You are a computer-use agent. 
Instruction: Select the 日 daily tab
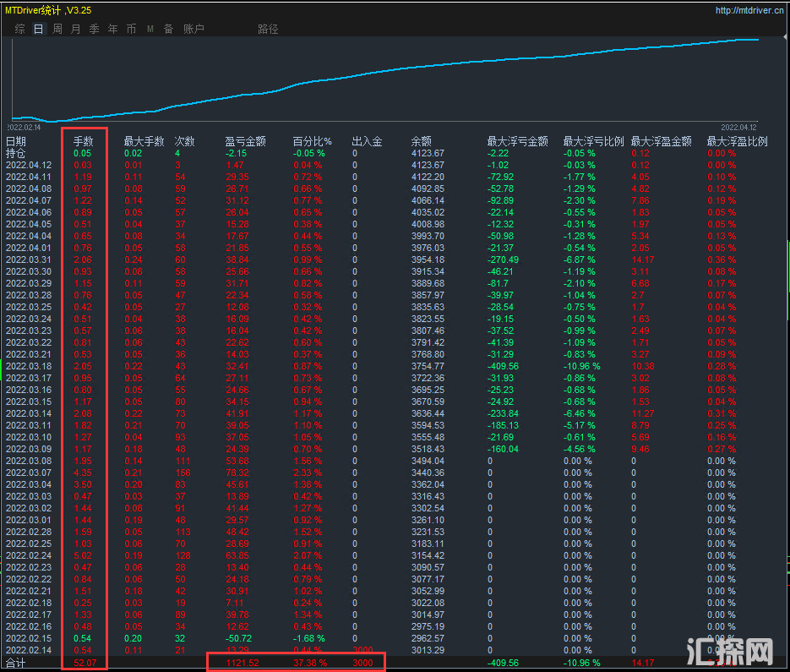point(38,30)
